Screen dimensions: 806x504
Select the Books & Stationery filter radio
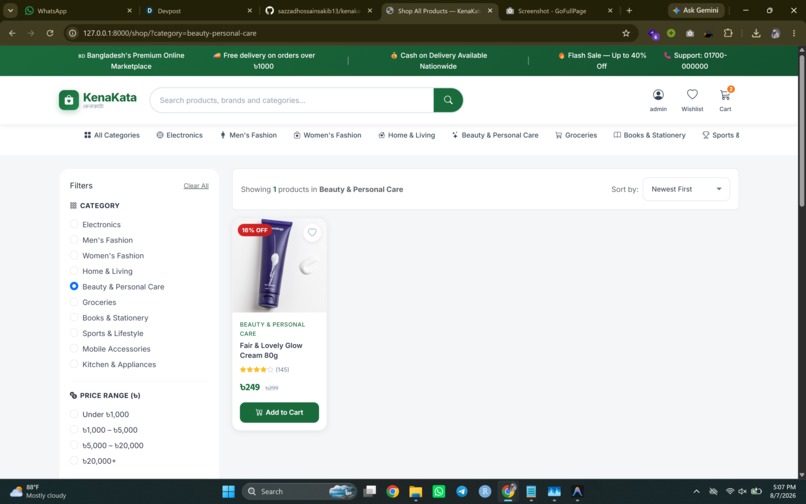click(x=74, y=317)
